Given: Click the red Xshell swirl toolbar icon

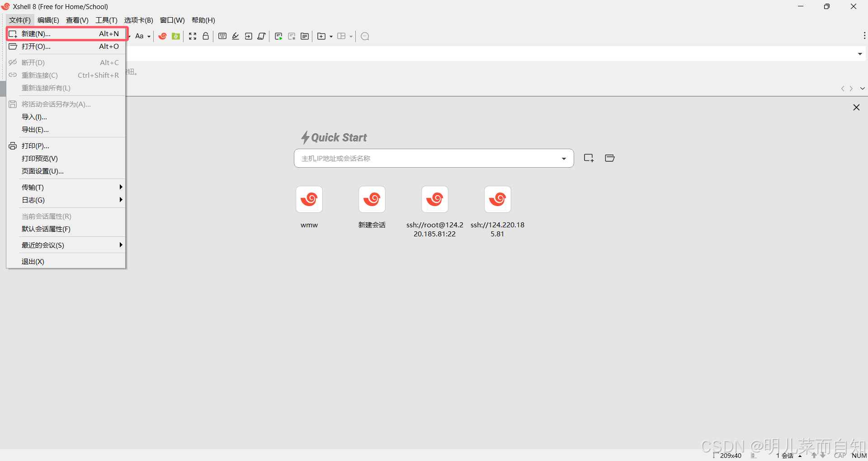Looking at the screenshot, I should click(x=163, y=36).
